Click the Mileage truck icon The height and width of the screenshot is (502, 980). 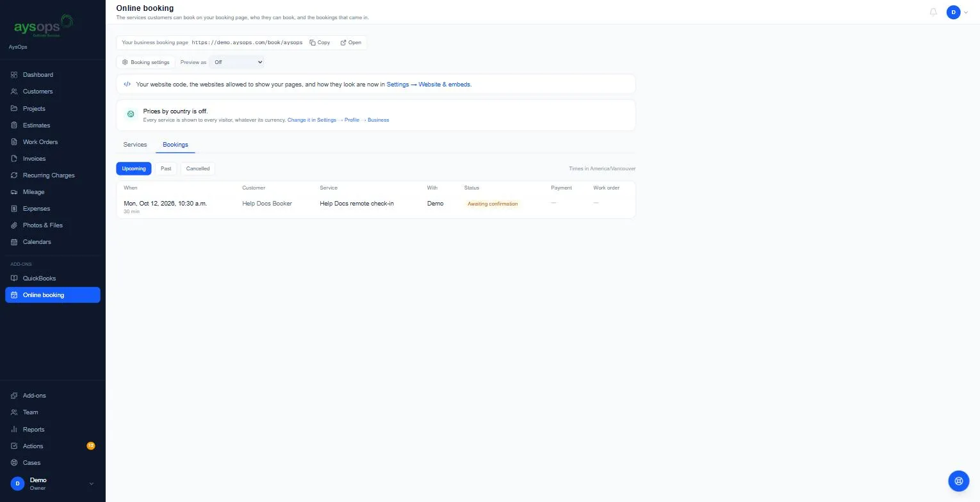tap(14, 192)
